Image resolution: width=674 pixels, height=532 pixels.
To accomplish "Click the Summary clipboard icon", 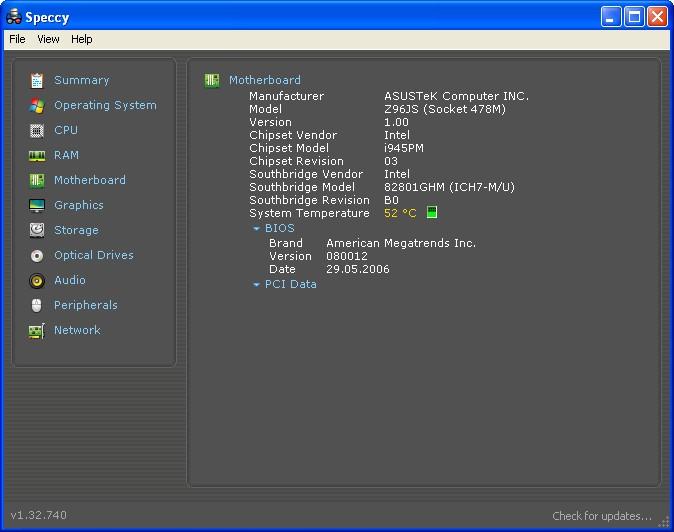I will click(37, 80).
